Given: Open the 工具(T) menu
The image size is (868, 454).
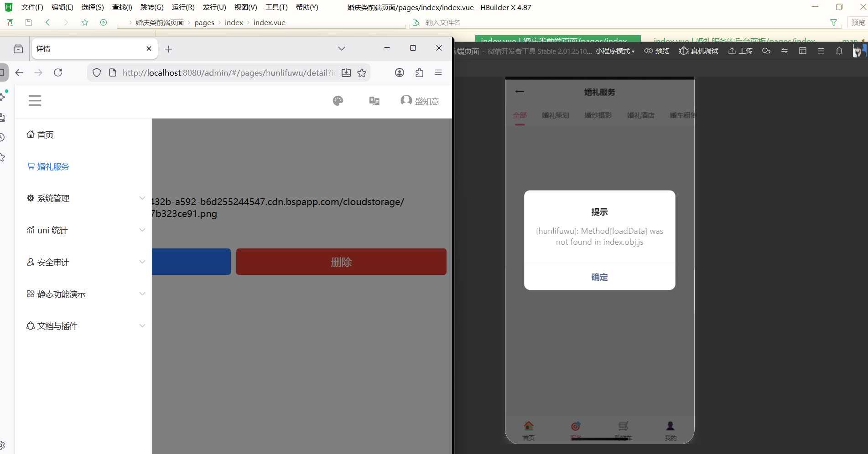Looking at the screenshot, I should pyautogui.click(x=276, y=7).
